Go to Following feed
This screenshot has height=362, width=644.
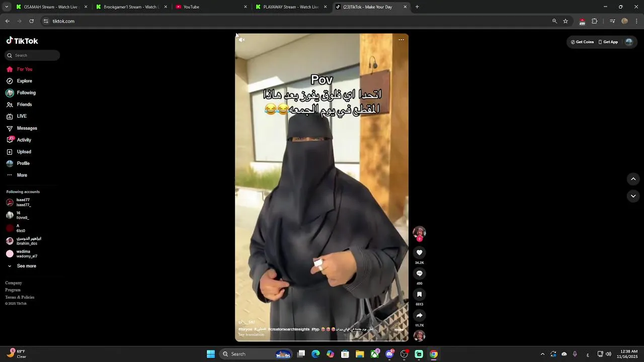[x=21, y=93]
